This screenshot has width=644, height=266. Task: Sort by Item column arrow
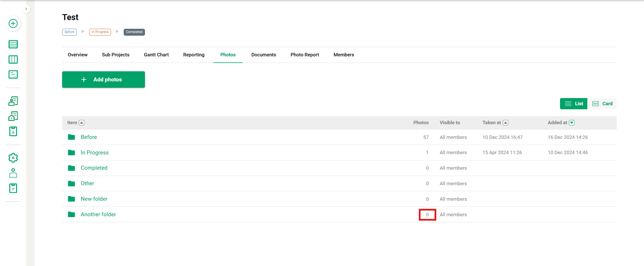(82, 123)
